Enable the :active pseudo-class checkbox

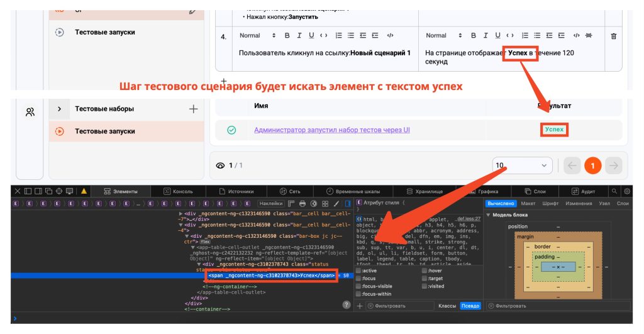click(x=358, y=270)
